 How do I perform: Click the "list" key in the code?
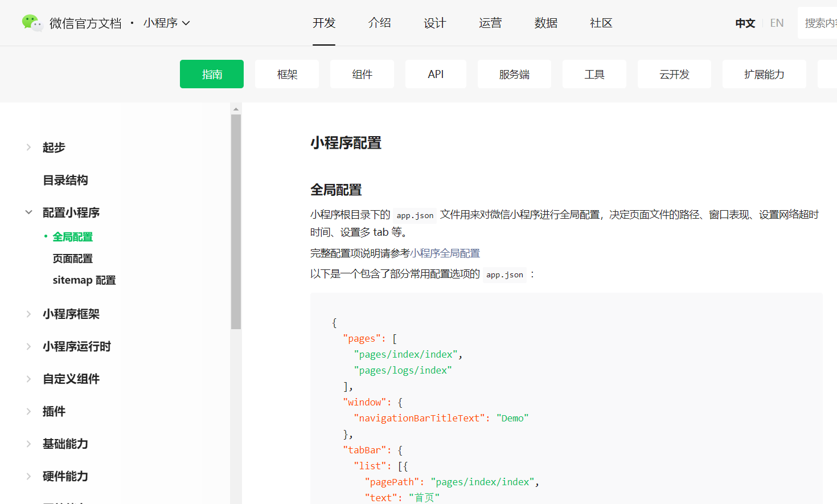pyautogui.click(x=370, y=466)
